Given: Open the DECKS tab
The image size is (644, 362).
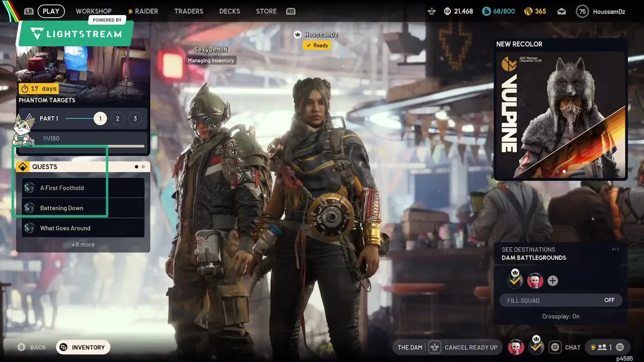Looking at the screenshot, I should (229, 11).
